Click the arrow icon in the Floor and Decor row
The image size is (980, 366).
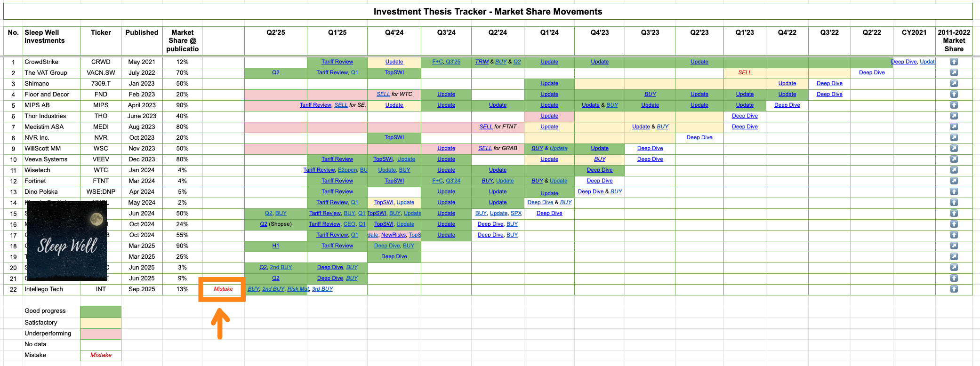pos(954,94)
